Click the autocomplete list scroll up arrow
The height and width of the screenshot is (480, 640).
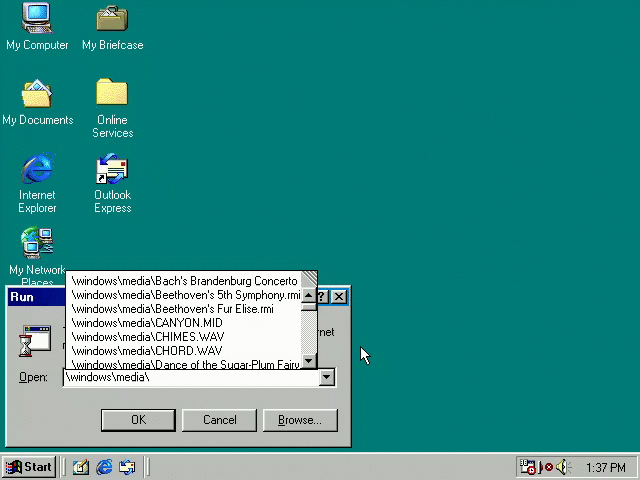tap(309, 295)
